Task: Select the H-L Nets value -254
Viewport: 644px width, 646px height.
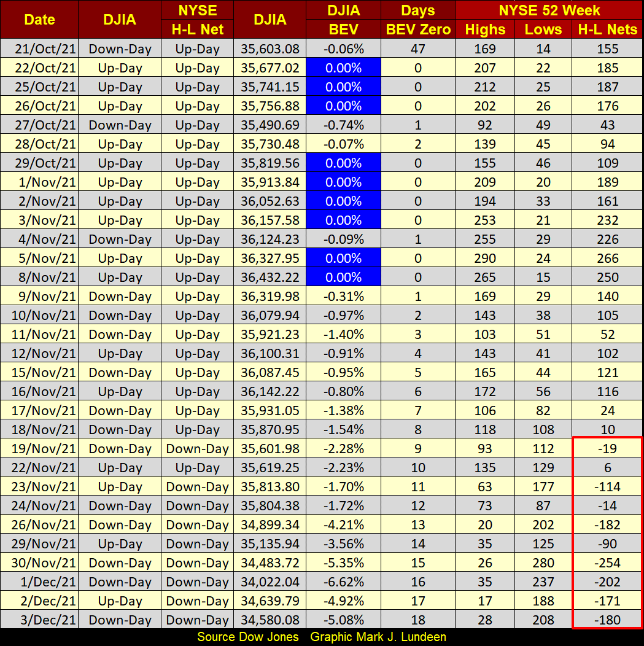Action: point(607,563)
